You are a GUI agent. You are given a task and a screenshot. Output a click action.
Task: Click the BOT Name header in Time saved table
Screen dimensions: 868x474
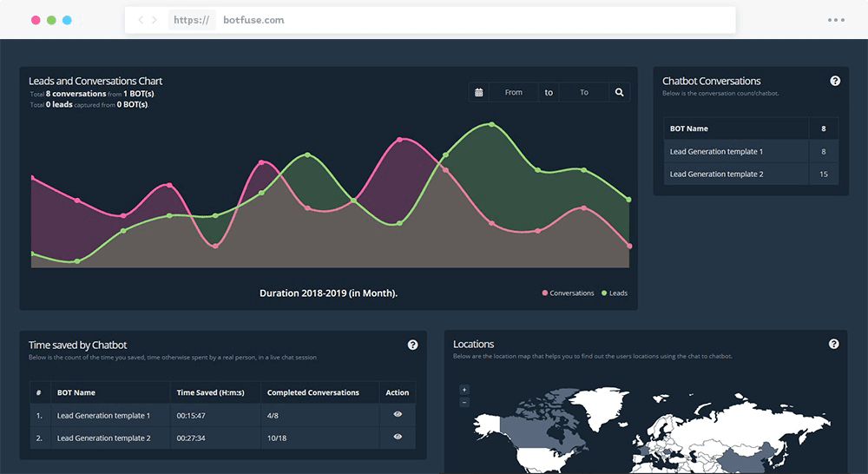coord(76,392)
